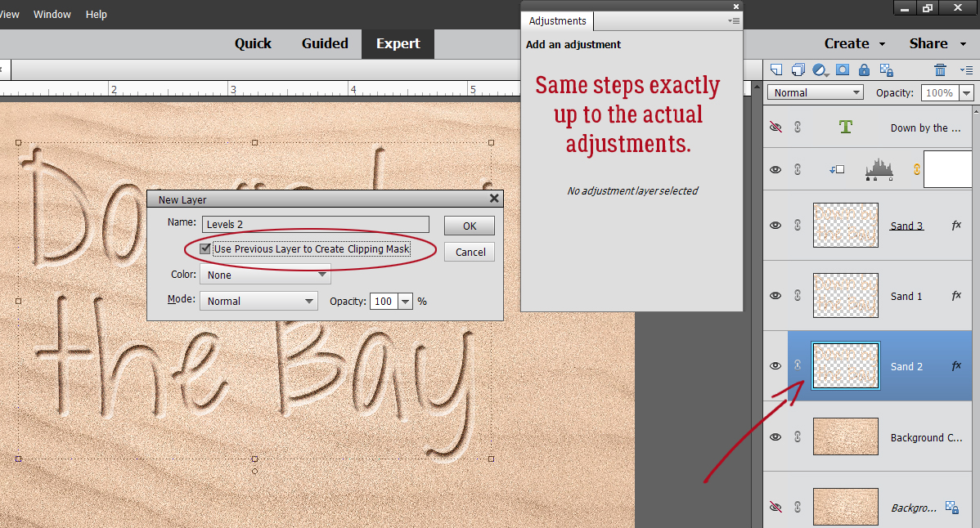Open the Adjustments panel menu icon
980x528 pixels.
734,20
